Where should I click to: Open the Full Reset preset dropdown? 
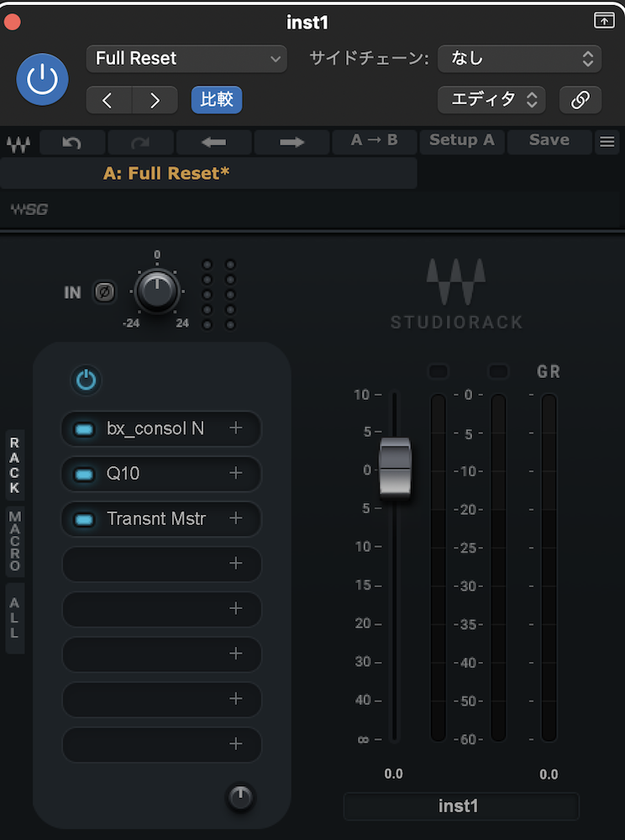pyautogui.click(x=186, y=59)
